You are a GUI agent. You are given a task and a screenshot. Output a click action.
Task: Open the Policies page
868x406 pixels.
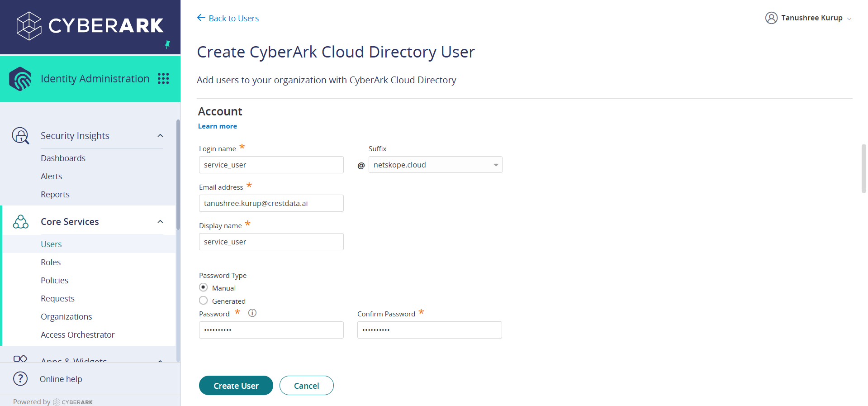point(54,280)
